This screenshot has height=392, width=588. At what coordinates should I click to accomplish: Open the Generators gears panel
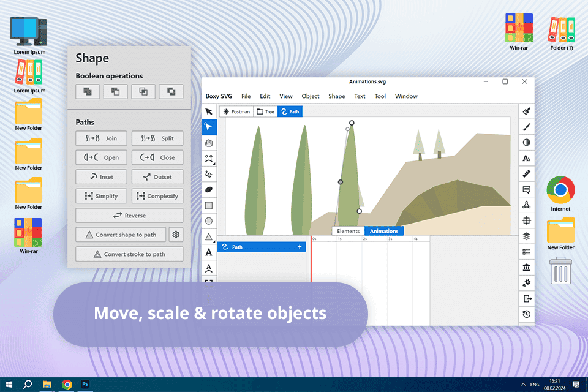(527, 283)
